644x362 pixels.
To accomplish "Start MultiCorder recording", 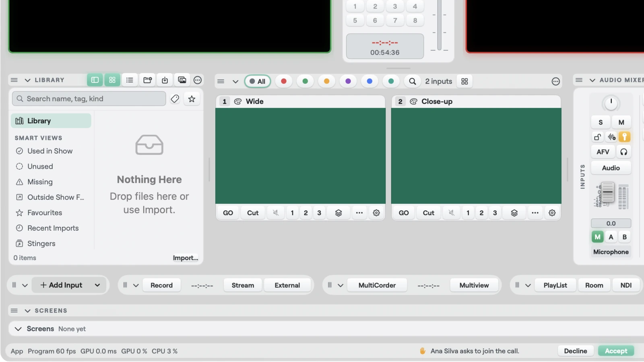I will tap(377, 285).
